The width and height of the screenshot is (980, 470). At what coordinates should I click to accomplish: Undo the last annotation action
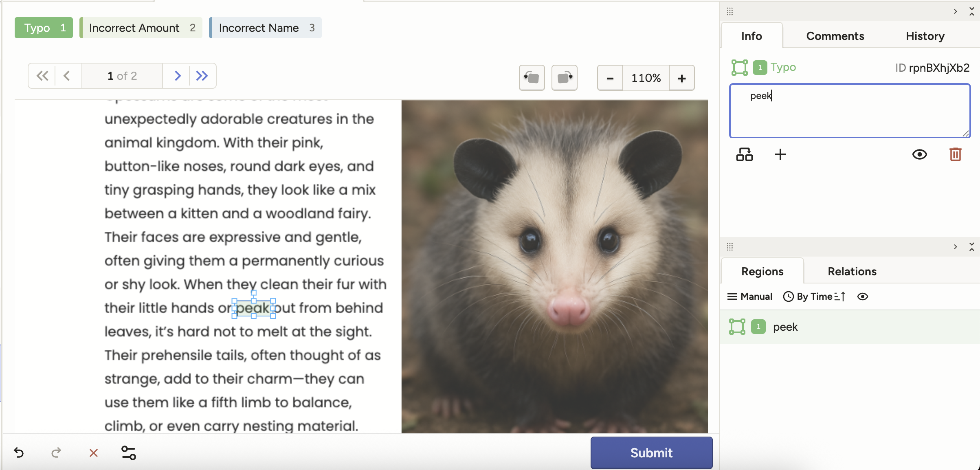(19, 453)
